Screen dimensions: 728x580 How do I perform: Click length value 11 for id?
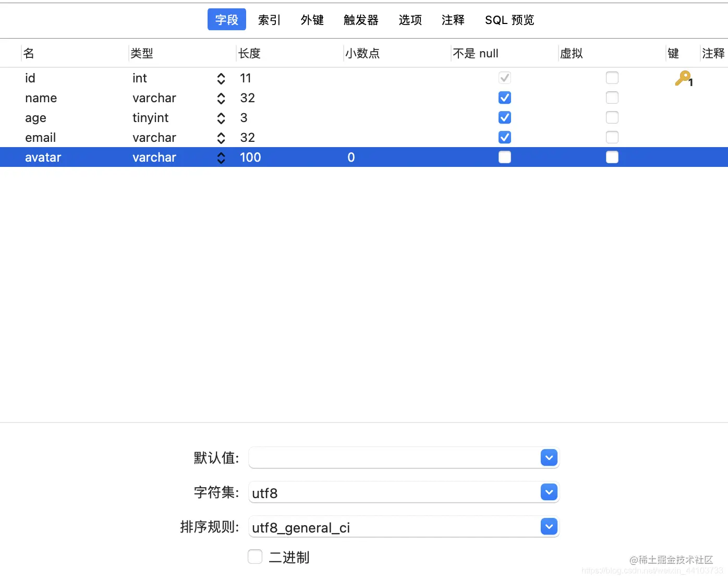[x=246, y=78]
